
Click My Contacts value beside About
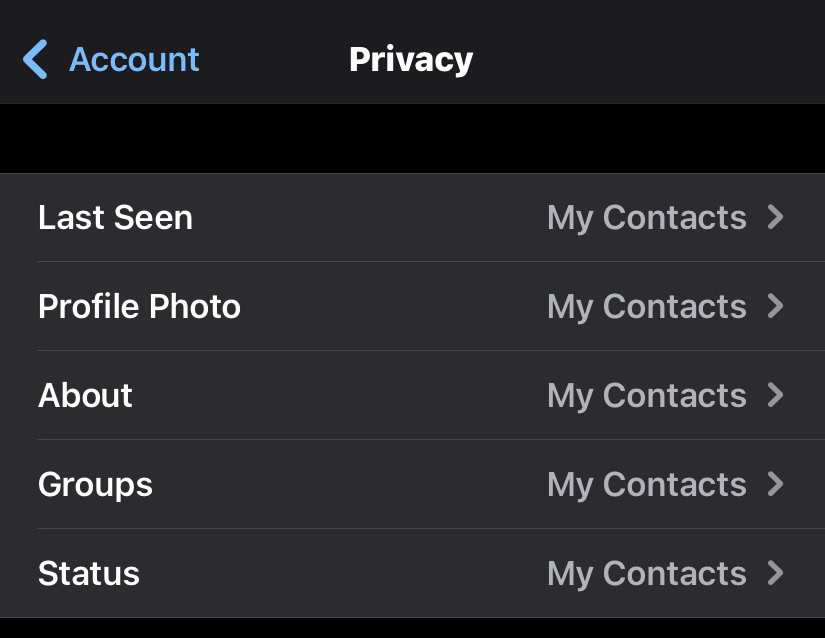646,396
